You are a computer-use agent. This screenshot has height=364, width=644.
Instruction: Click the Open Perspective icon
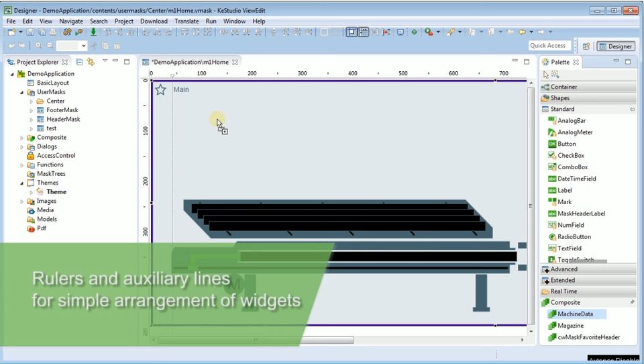586,46
